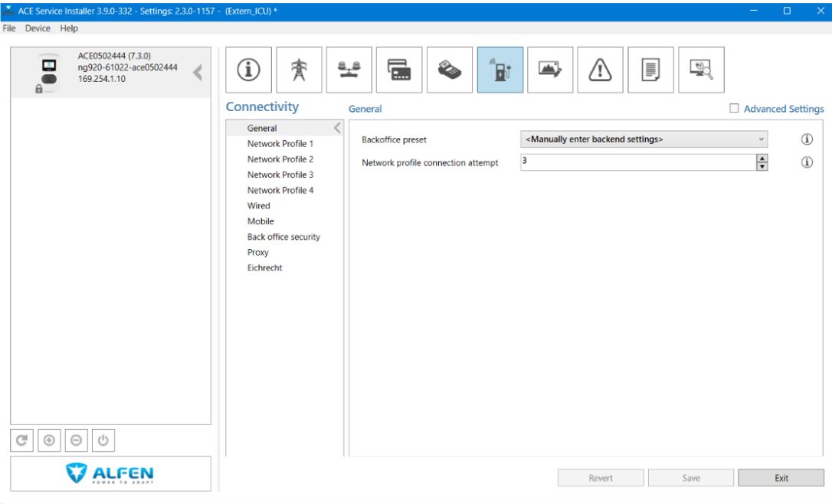Viewport: 832px width, 504px height.
Task: Click the Network profile connection attempt field
Action: click(636, 162)
